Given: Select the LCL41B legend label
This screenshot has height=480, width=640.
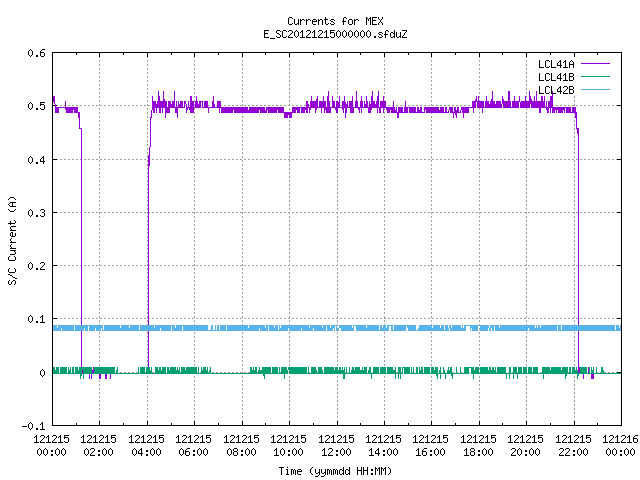Looking at the screenshot, I should pos(556,77).
